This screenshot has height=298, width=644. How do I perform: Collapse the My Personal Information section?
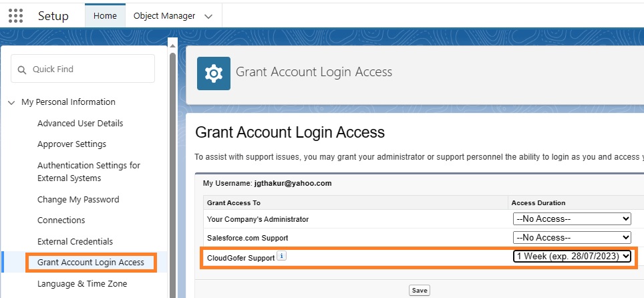click(11, 102)
